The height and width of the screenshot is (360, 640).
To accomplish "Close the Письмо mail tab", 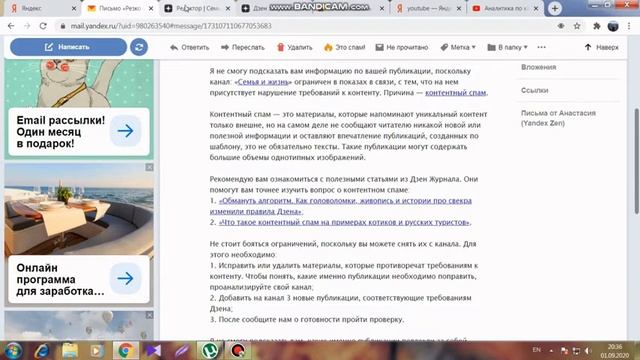I will tap(151, 8).
